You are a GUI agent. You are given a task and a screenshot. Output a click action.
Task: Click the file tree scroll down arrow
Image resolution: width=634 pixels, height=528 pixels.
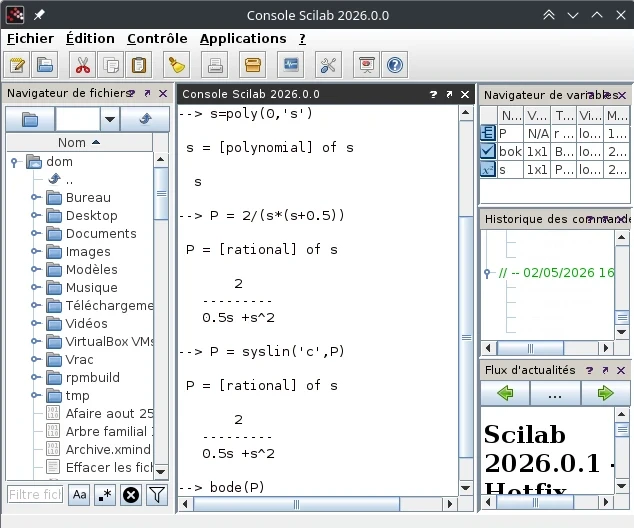(x=161, y=471)
